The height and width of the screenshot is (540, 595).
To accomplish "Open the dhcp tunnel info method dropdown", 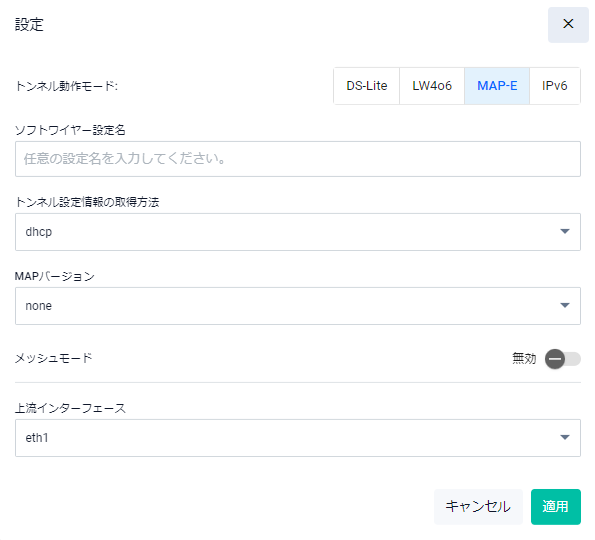I will click(298, 231).
